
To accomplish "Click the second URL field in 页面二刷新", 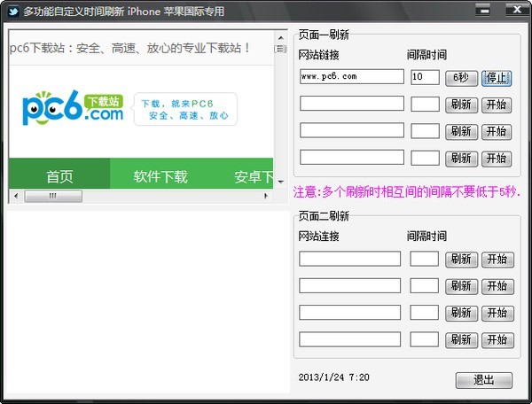I will click(x=350, y=285).
